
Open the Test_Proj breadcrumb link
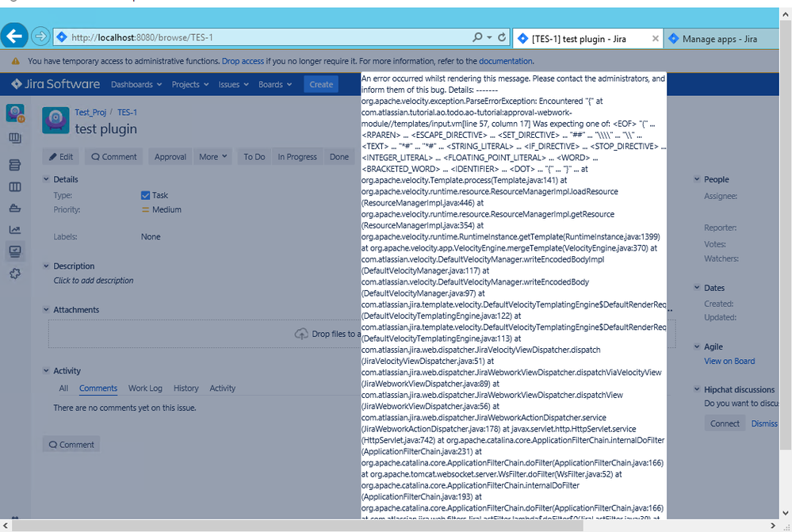pos(90,112)
